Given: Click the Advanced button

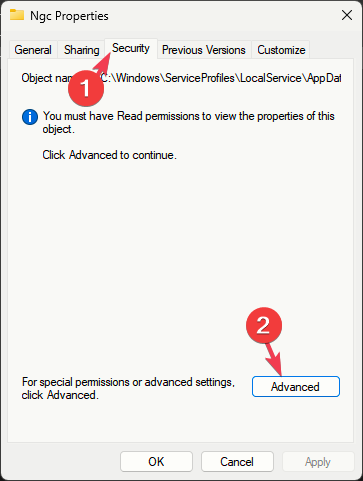Looking at the screenshot, I should point(296,387).
